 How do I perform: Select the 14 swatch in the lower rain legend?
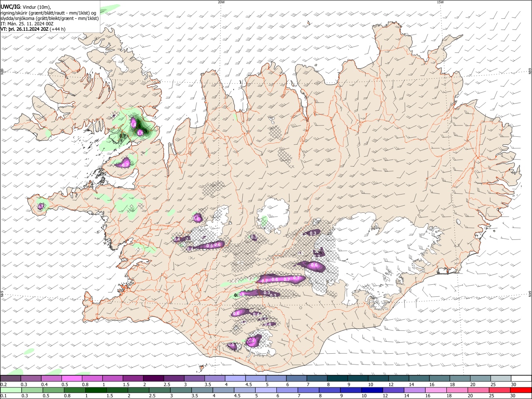coord(414,390)
